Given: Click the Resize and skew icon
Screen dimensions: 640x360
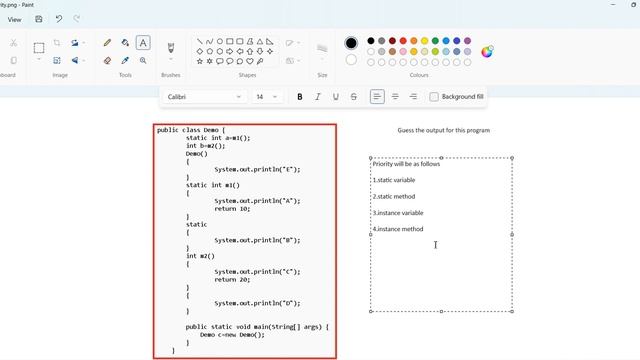Looking at the screenshot, I should [x=57, y=60].
